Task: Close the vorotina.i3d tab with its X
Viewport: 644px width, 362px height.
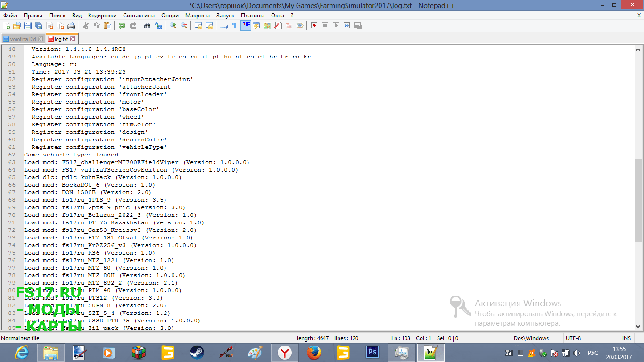Action: click(x=41, y=39)
